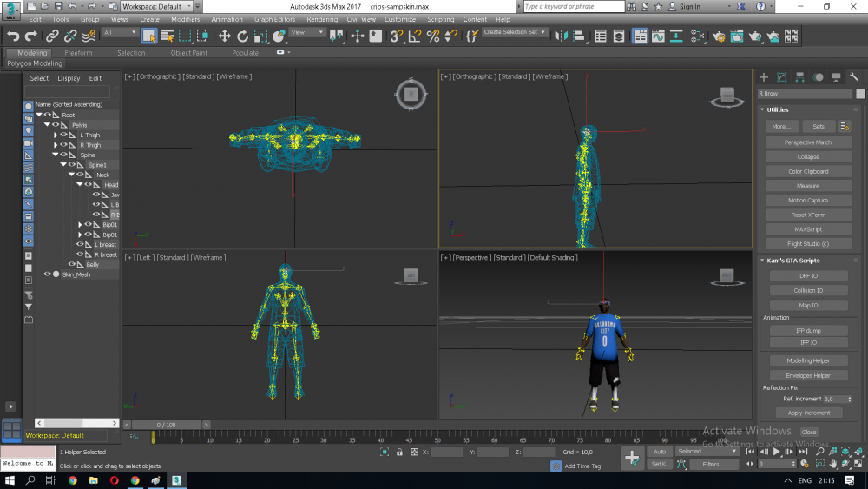Image resolution: width=868 pixels, height=489 pixels.
Task: Select the Move transform tool
Action: pos(224,36)
